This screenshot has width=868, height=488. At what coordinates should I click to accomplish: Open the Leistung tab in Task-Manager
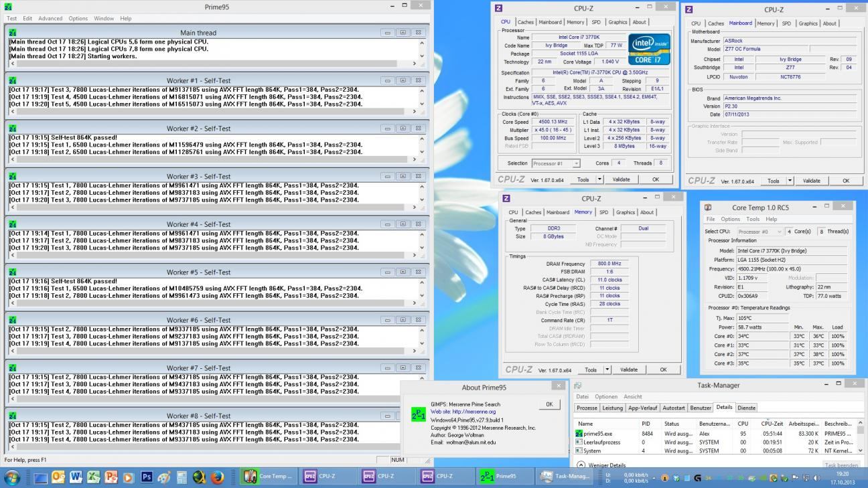point(612,408)
